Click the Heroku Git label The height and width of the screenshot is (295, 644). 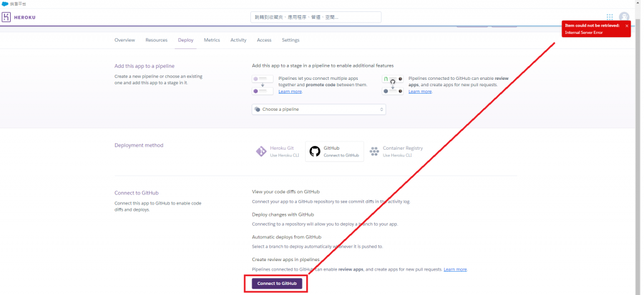point(282,148)
